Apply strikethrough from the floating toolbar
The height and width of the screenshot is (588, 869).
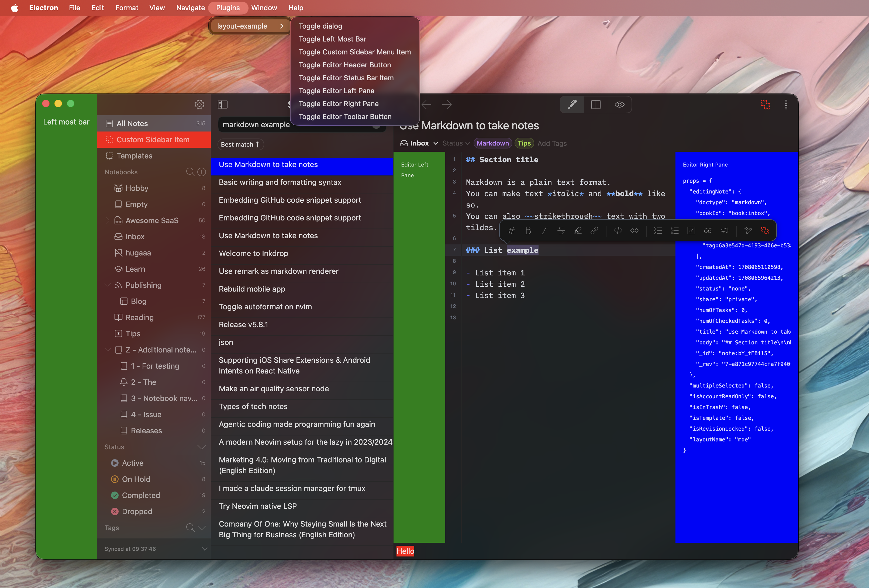click(x=561, y=231)
